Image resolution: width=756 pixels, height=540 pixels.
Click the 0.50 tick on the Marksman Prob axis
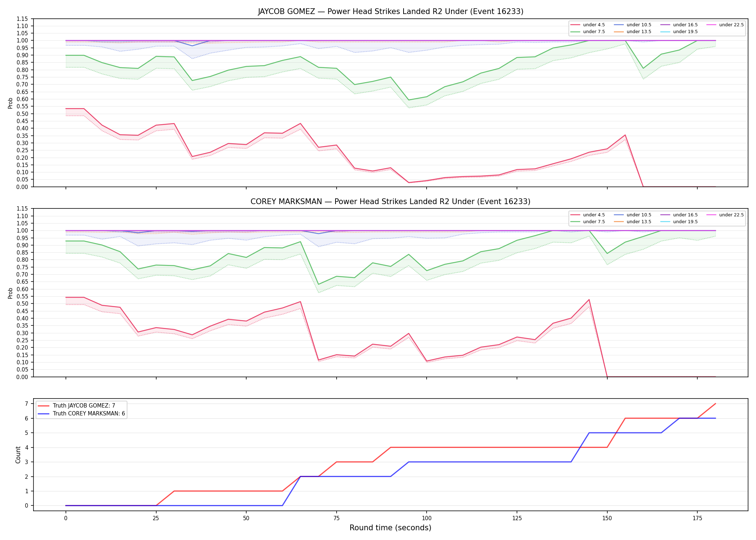(x=22, y=304)
